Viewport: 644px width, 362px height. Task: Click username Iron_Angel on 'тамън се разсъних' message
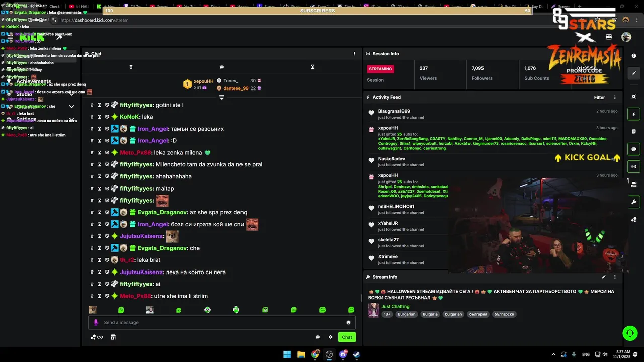coord(153,129)
